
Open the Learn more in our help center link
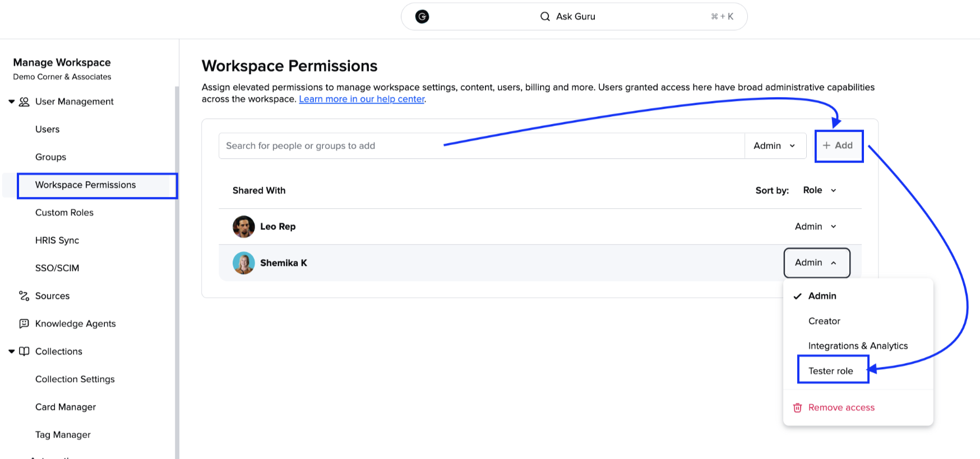362,99
